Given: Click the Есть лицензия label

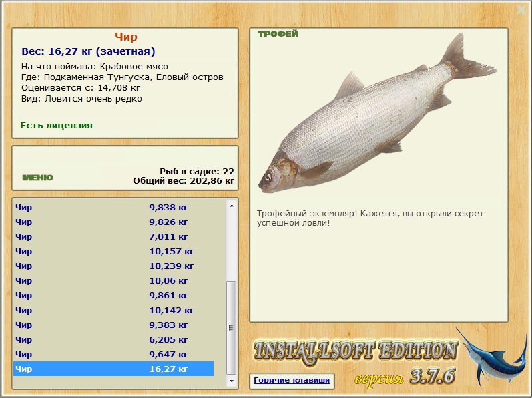Looking at the screenshot, I should tap(56, 125).
